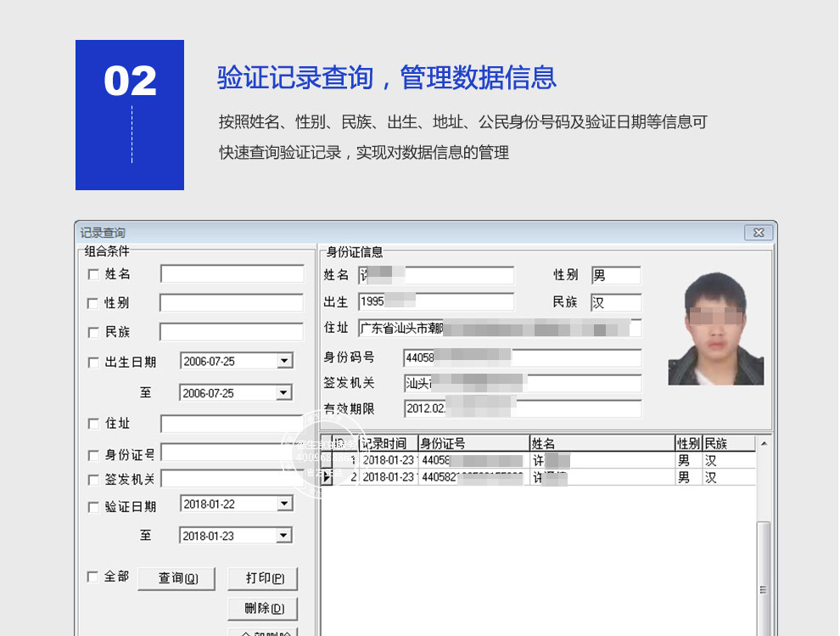Expand the 出生日期 end date dropdown
Viewport: 840px width, 636px height.
[x=284, y=393]
